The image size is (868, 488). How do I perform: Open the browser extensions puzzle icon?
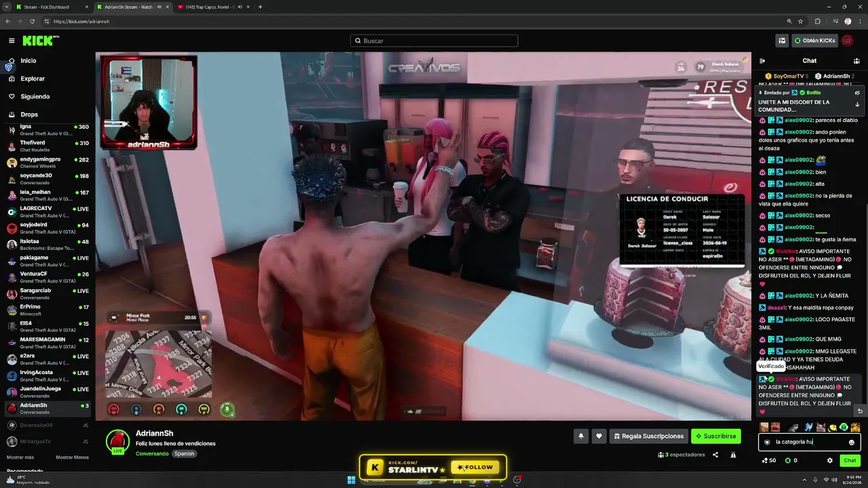tap(817, 21)
